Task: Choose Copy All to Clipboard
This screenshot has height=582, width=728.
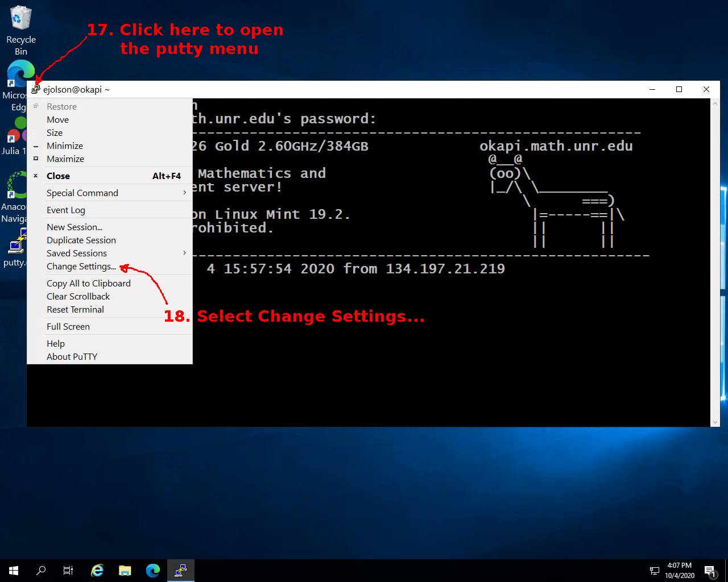Action: (110, 284)
